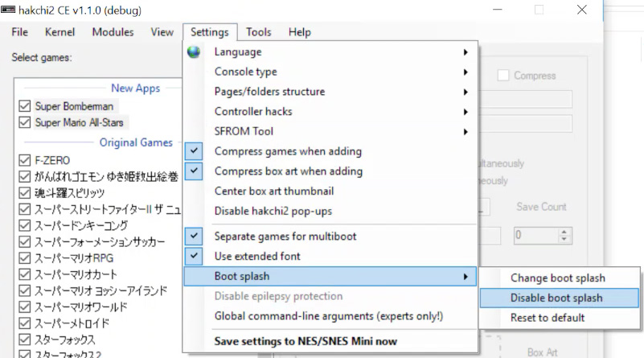Screen dimensions: 644x358
Task: Select Super Mario All-Stars in games list
Action: tap(80, 122)
